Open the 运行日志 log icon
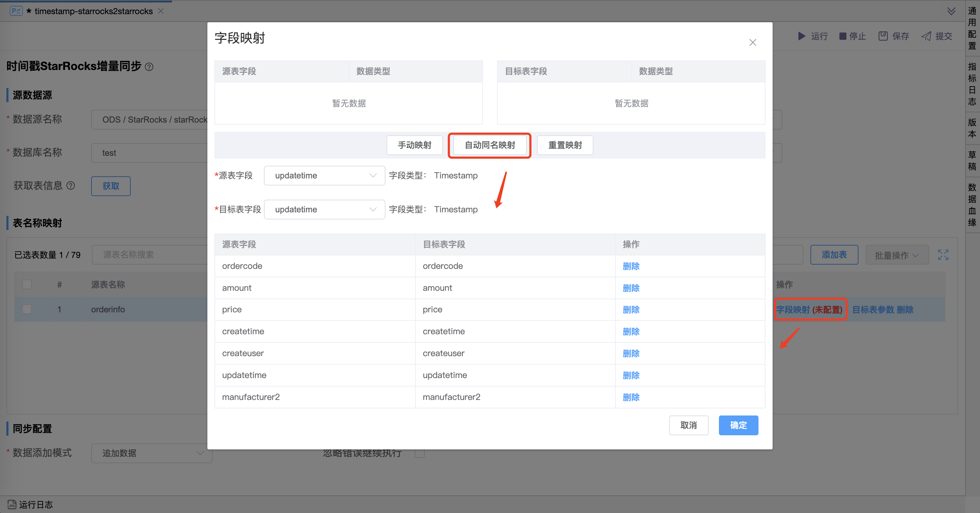This screenshot has height=513, width=980. [12, 504]
